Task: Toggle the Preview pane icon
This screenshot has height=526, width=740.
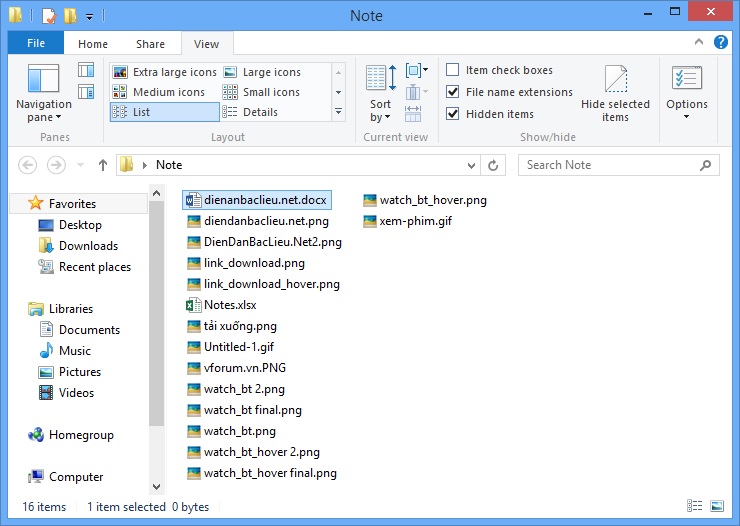Action: click(86, 70)
